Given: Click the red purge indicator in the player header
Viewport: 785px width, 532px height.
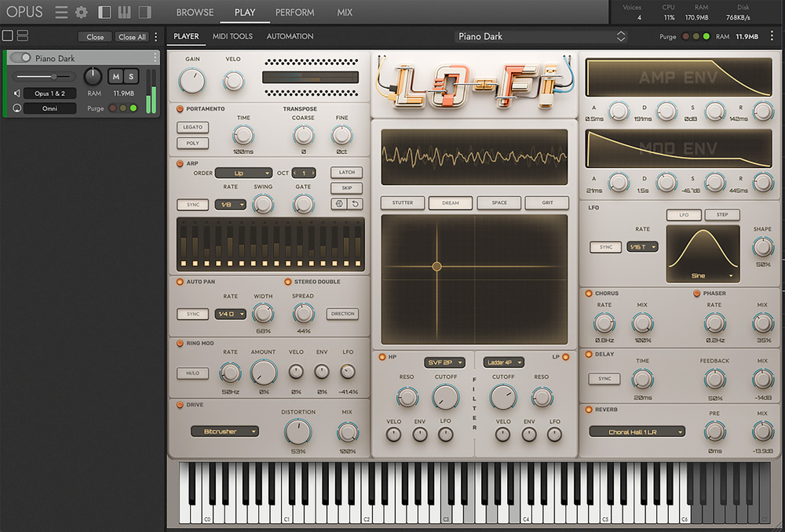Looking at the screenshot, I should tap(686, 37).
